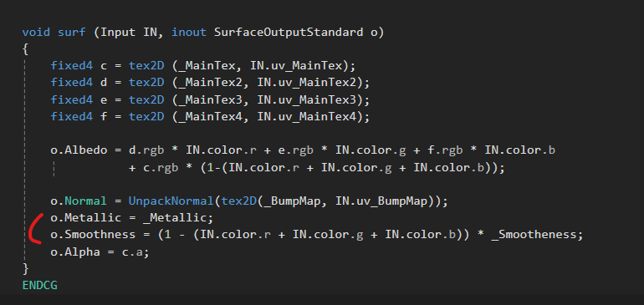Click the 'ENDCG' directive

click(40, 285)
